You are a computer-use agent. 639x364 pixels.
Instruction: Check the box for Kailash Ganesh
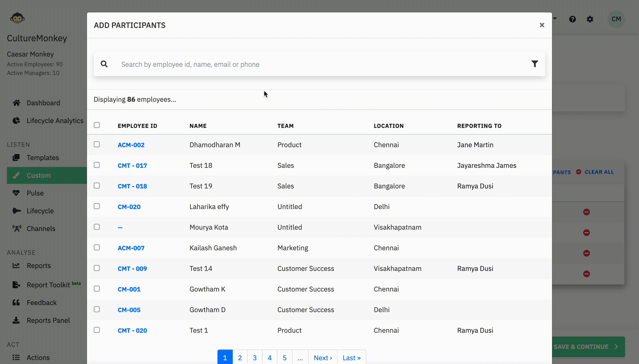point(97,247)
